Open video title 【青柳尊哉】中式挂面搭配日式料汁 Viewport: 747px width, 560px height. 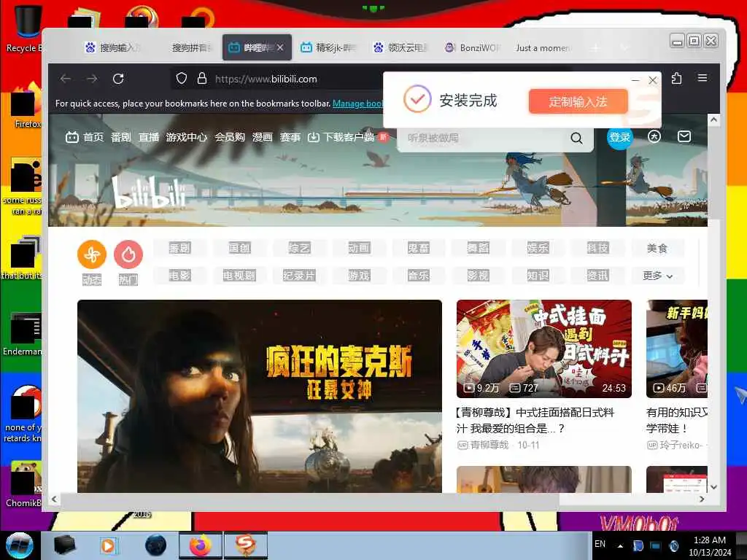point(535,420)
